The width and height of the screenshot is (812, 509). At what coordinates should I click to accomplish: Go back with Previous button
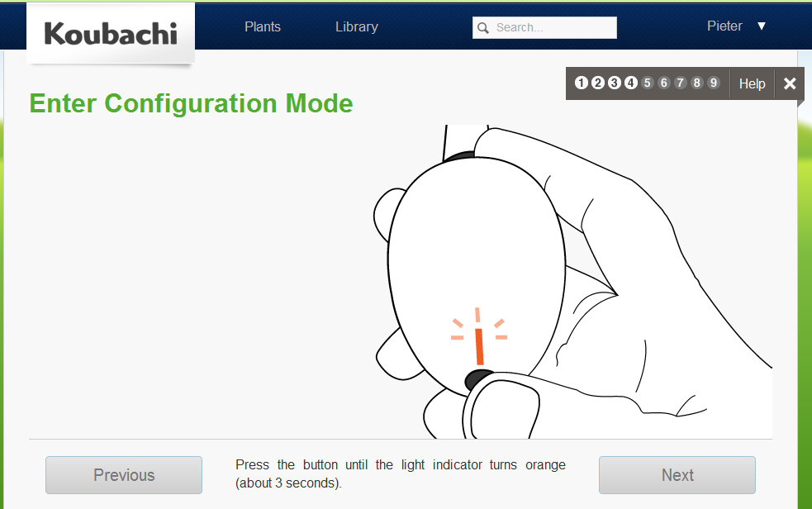[x=124, y=475]
